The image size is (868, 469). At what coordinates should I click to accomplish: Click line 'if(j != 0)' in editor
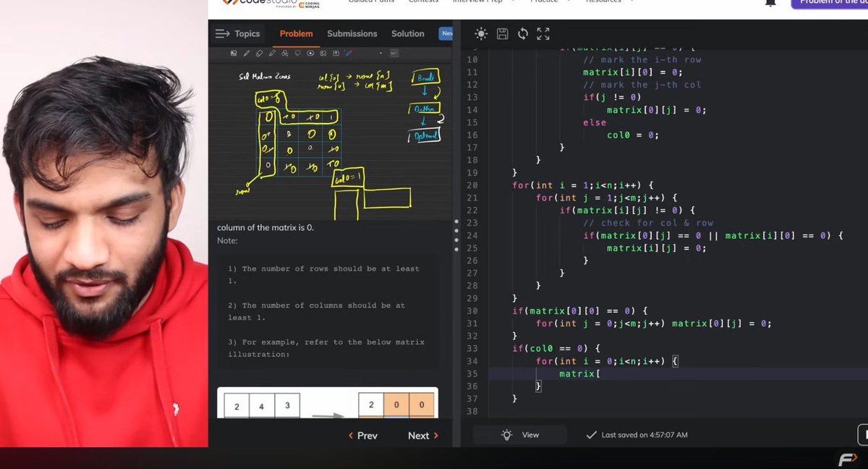[x=612, y=97]
